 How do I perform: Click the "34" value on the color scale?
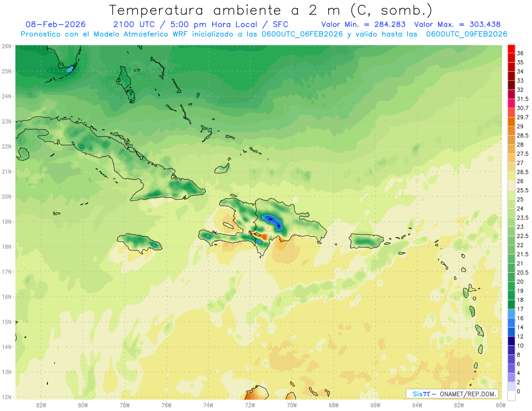pyautogui.click(x=520, y=71)
